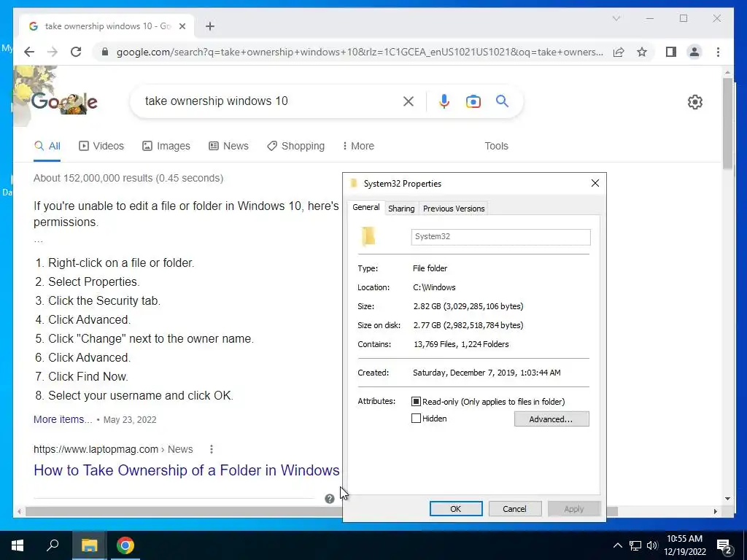
Task: Start a Google voice search
Action: (444, 101)
